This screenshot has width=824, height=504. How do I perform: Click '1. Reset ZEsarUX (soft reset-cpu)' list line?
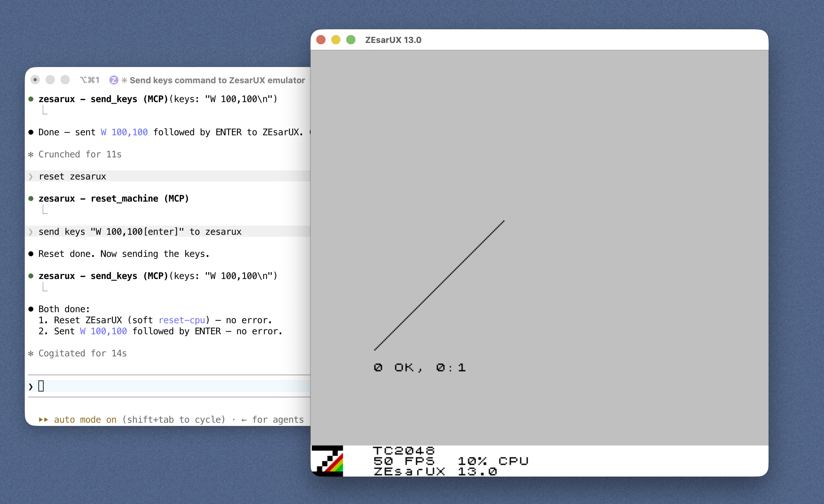155,320
